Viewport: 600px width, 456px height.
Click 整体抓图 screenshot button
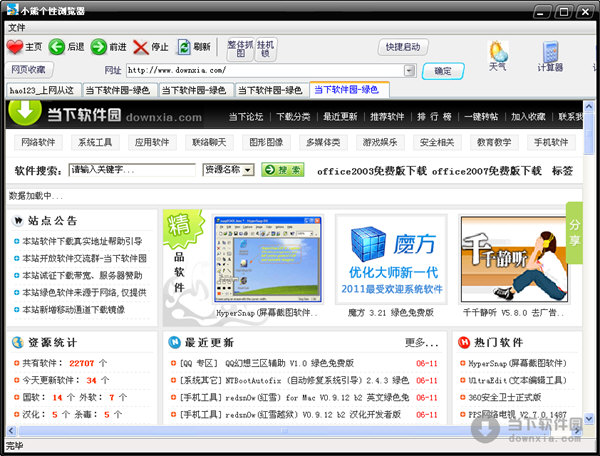pos(240,49)
